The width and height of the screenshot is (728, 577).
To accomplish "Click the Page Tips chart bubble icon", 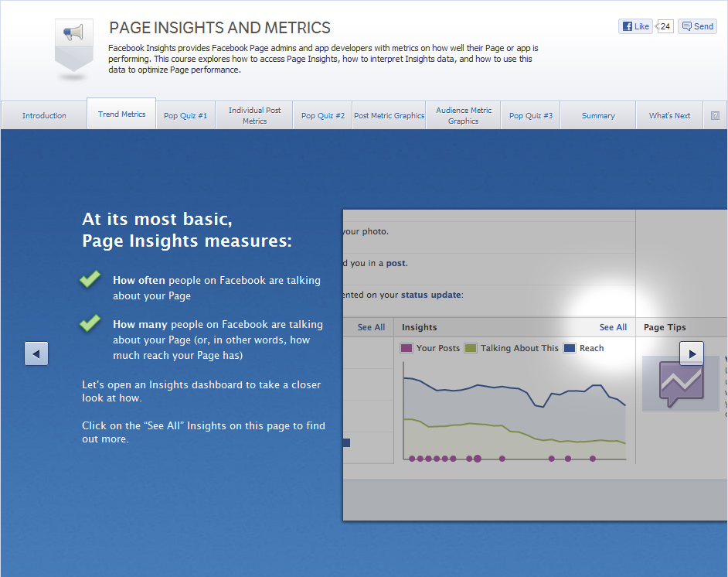I will [681, 384].
